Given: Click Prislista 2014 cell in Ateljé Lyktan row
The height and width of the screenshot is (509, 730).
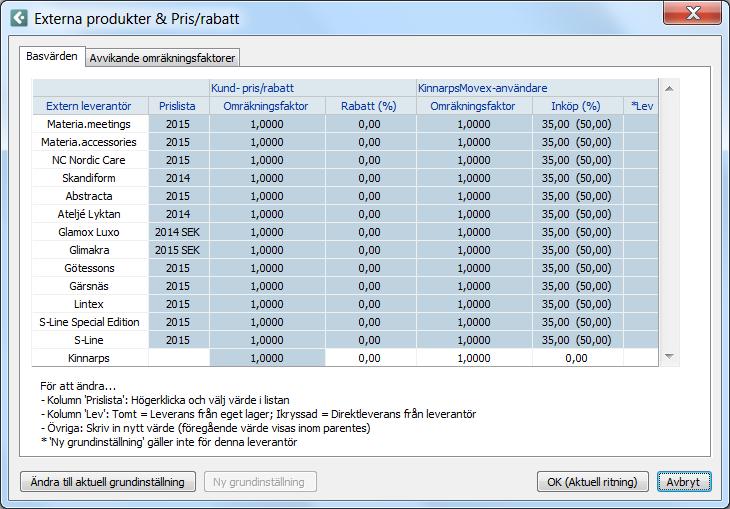Looking at the screenshot, I should 178,214.
